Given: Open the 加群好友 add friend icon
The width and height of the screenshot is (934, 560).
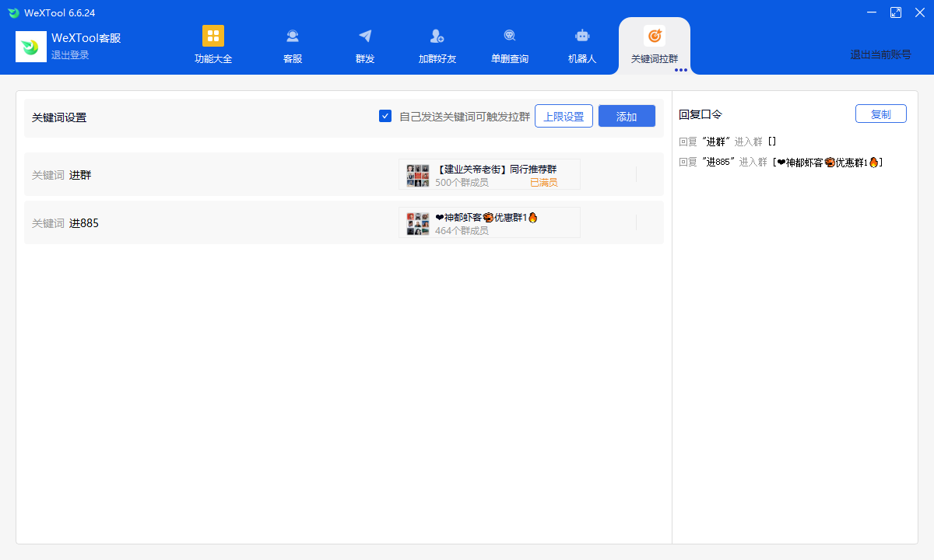Looking at the screenshot, I should (437, 36).
